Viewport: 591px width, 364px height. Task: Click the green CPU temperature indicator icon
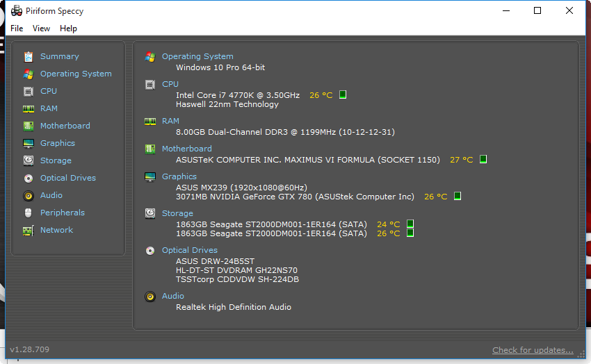(343, 94)
